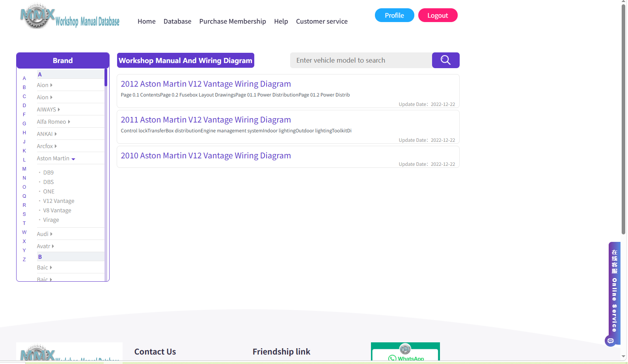This screenshot has width=628, height=364.
Task: Select the ONE model
Action: (49, 191)
